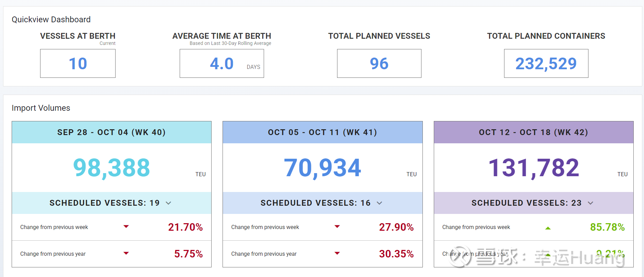Expand the Scheduled Vessels: 23 chevron

click(x=590, y=203)
